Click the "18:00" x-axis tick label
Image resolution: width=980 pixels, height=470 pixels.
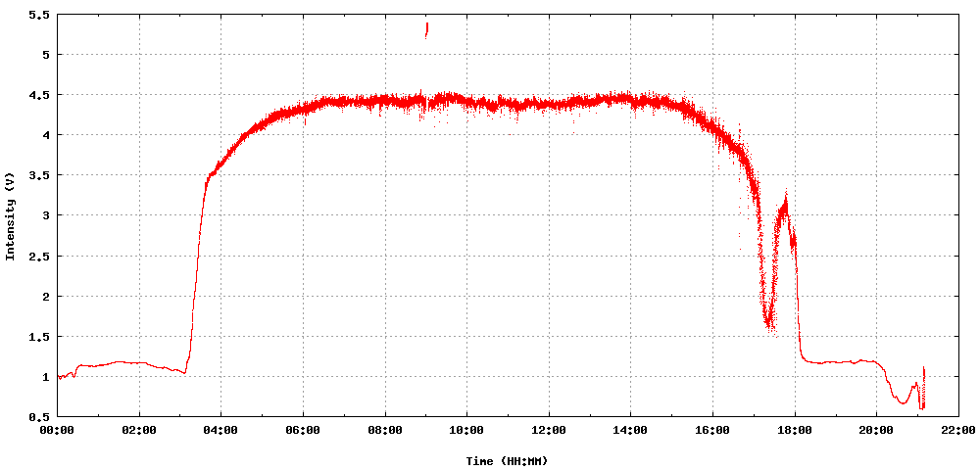click(x=795, y=430)
